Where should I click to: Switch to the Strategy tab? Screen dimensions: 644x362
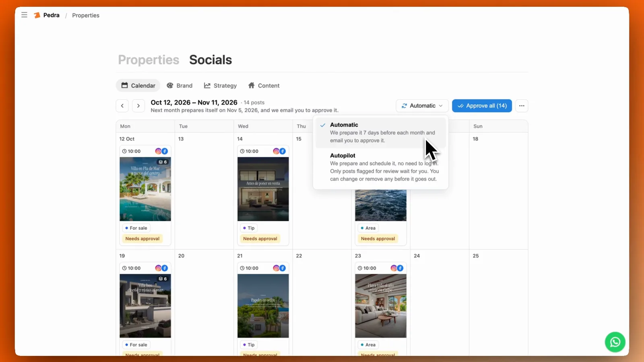[220, 86]
